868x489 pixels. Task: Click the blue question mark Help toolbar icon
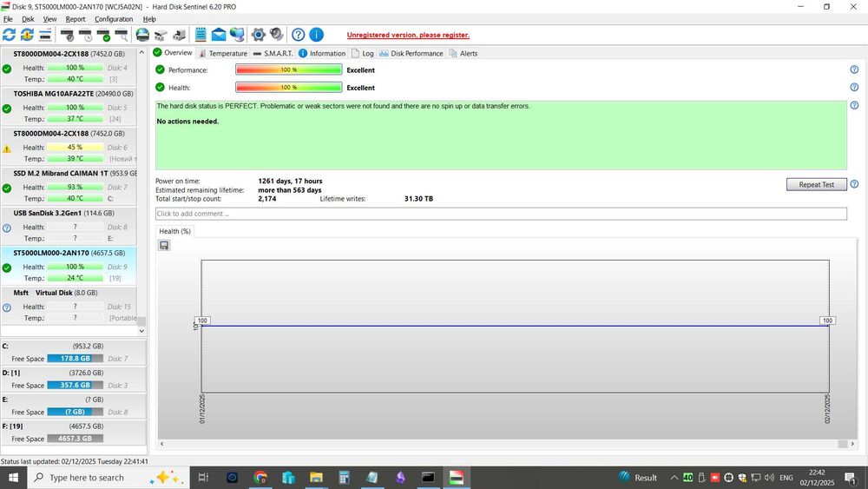tap(299, 35)
